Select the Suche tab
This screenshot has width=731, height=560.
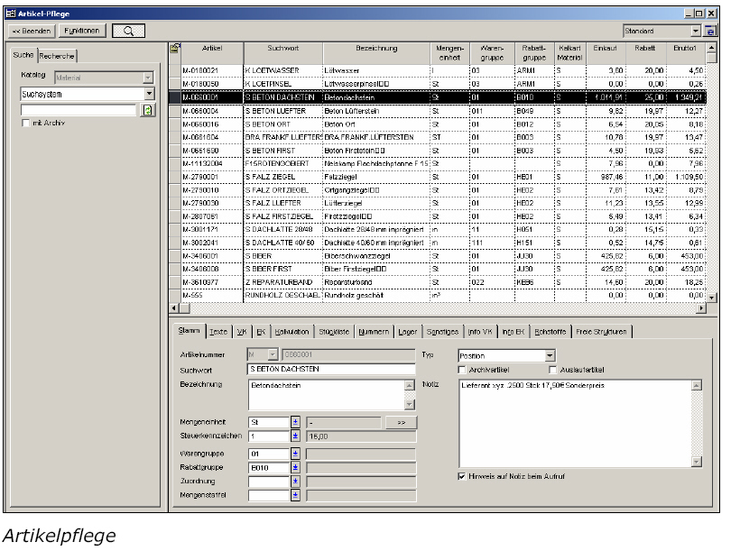23,55
